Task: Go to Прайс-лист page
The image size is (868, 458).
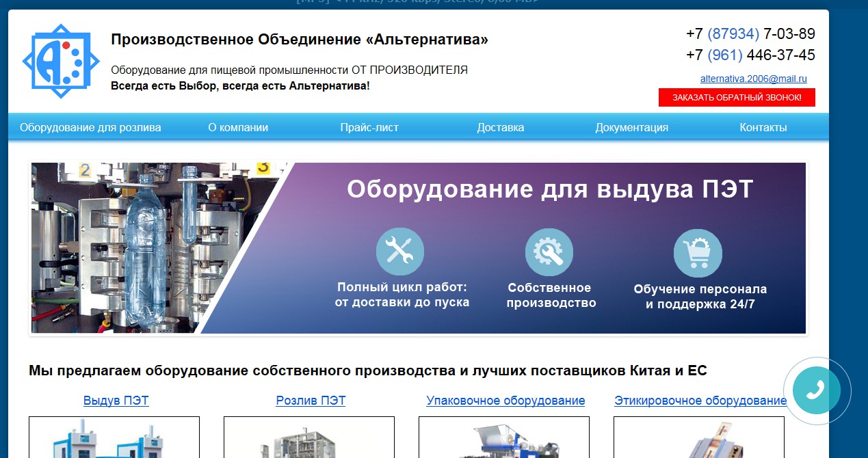Action: coord(369,127)
